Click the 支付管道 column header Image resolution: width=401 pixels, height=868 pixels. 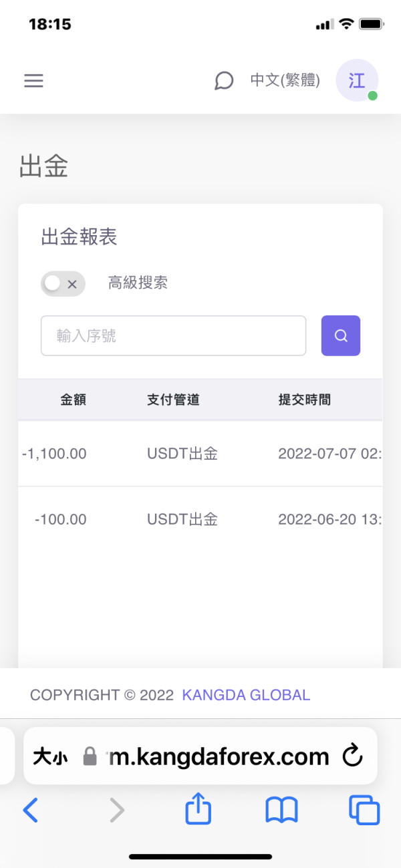173,400
